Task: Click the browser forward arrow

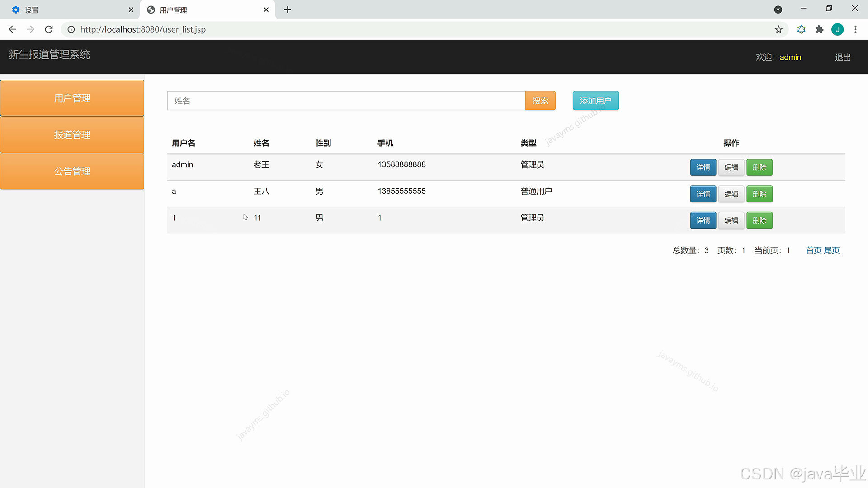Action: click(30, 29)
